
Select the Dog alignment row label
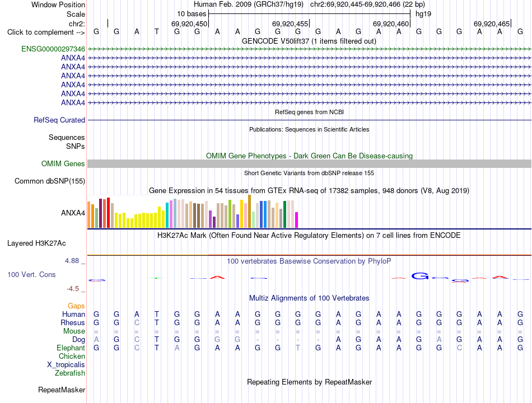click(78, 340)
